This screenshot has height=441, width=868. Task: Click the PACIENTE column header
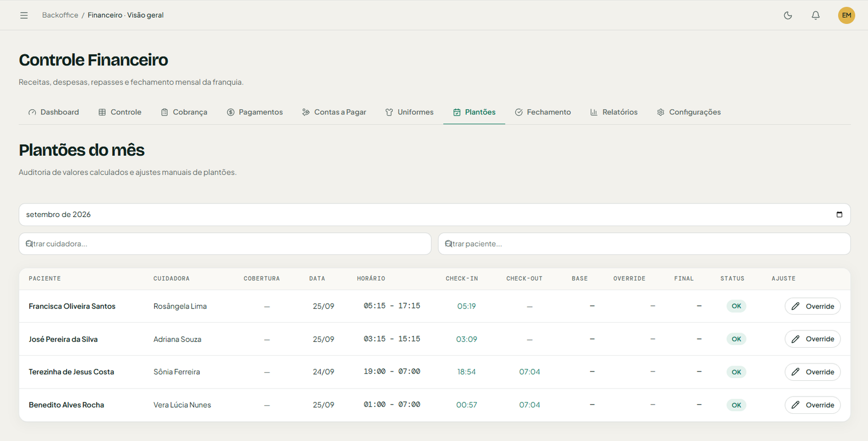[x=45, y=279]
